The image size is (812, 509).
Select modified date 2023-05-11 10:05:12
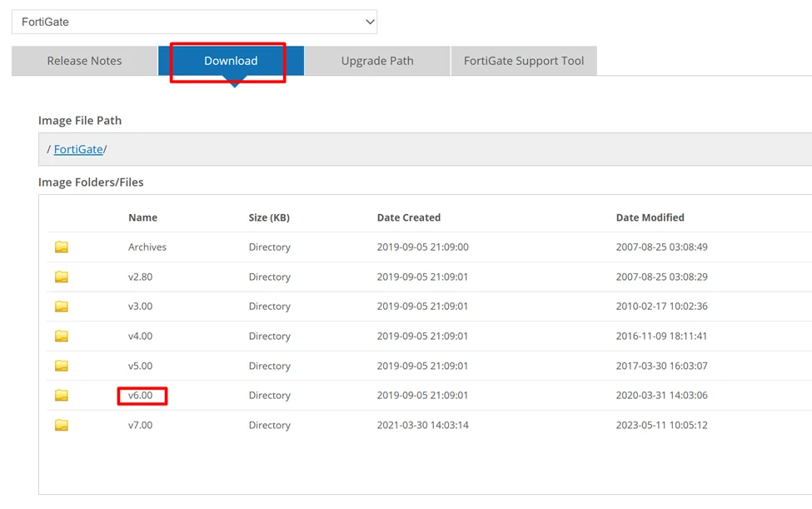click(661, 425)
